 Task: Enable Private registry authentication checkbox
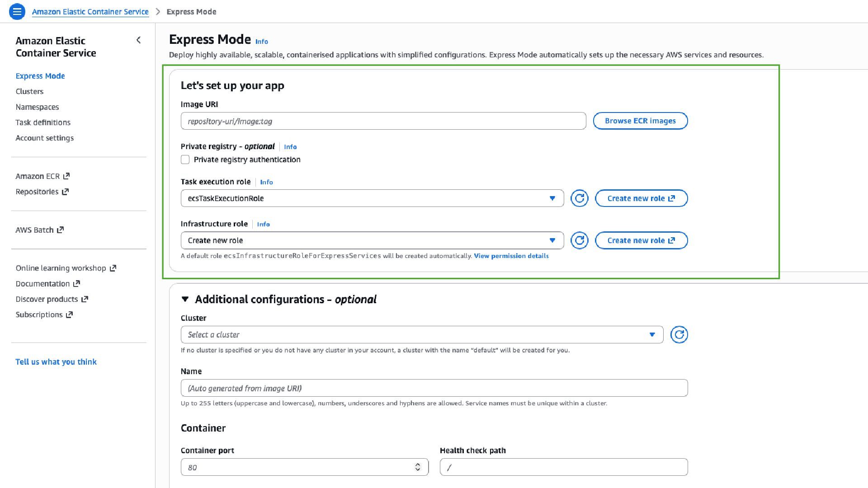click(x=185, y=160)
